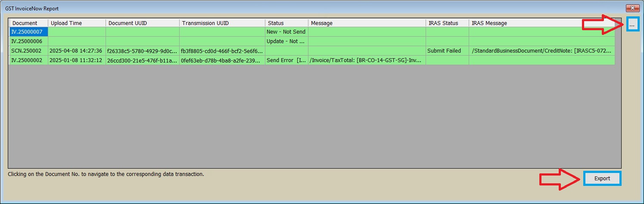The height and width of the screenshot is (204, 644).
Task: Click the Document UUID column header
Action: click(143, 23)
